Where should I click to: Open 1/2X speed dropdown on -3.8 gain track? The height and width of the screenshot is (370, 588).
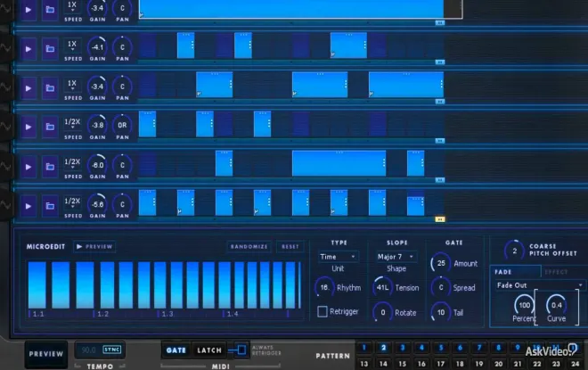tap(72, 123)
